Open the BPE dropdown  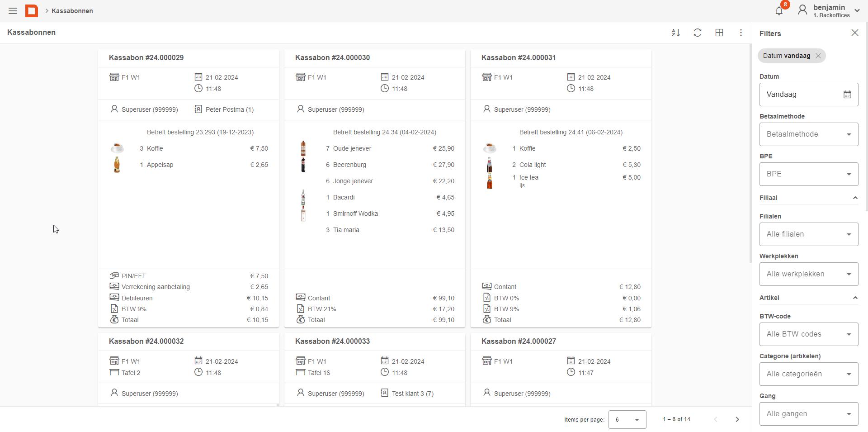809,174
